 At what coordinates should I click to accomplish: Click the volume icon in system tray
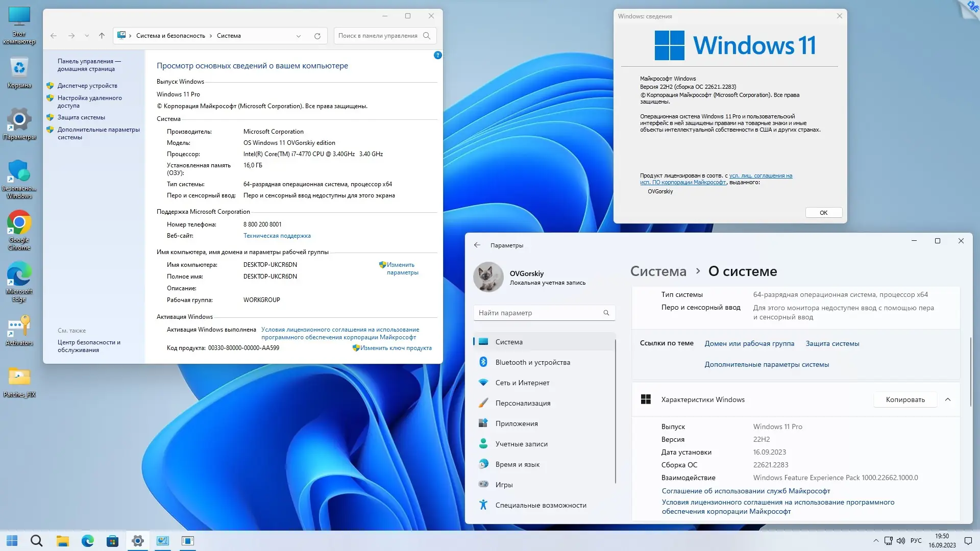click(900, 541)
